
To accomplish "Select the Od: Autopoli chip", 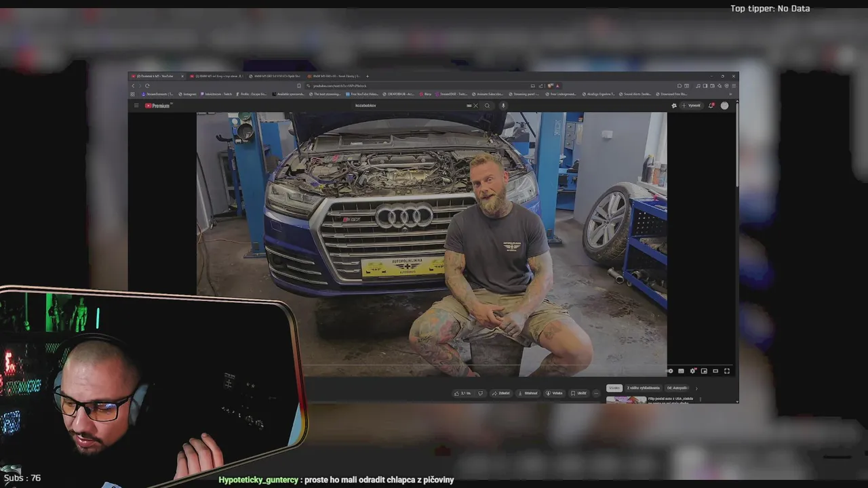I will (677, 388).
